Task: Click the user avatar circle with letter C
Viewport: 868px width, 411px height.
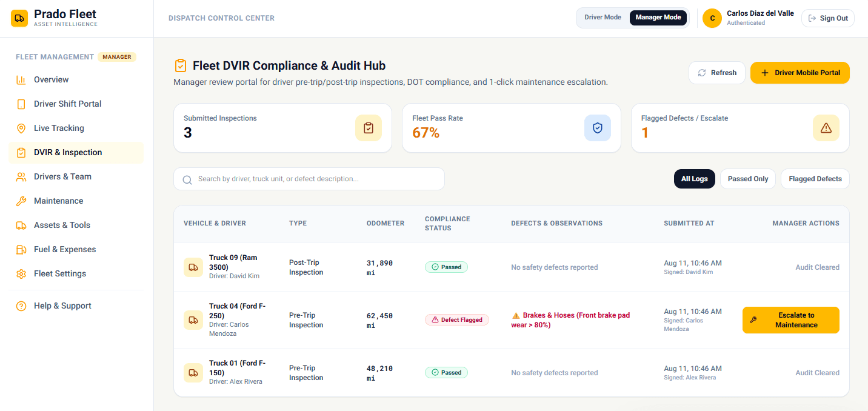Action: (712, 18)
